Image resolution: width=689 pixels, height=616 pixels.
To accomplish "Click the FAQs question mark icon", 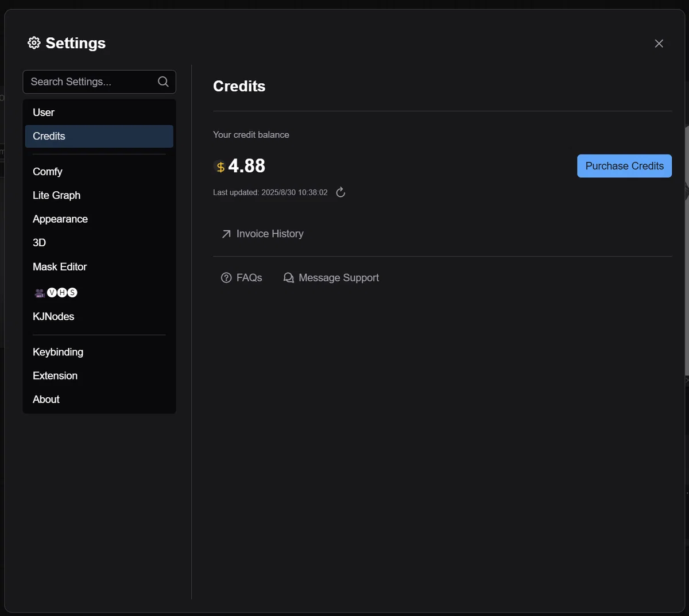I will [x=226, y=278].
